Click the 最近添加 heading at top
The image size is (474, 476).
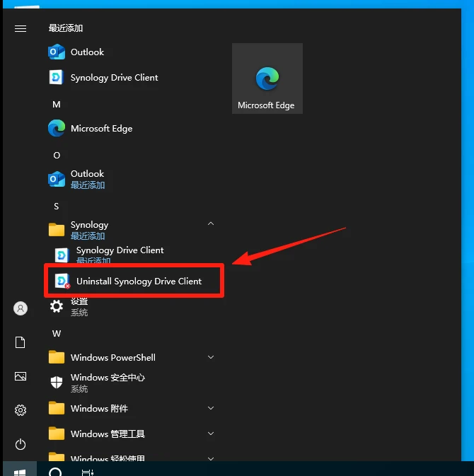(66, 28)
